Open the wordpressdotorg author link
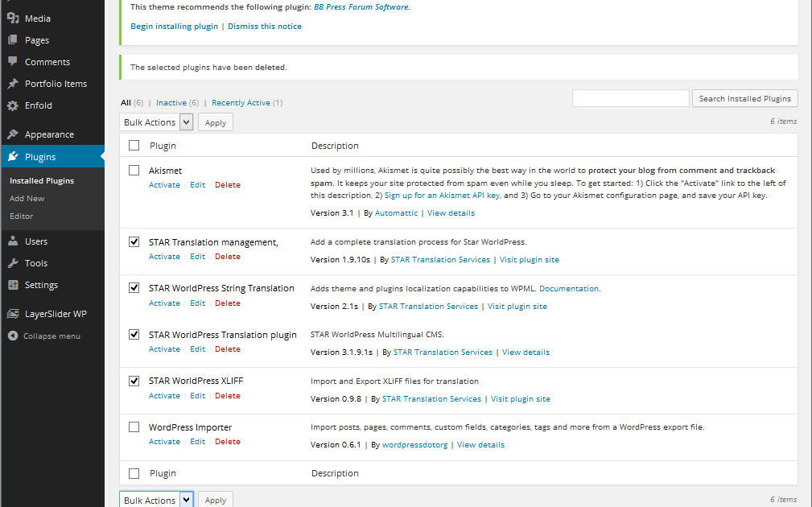 coord(414,445)
